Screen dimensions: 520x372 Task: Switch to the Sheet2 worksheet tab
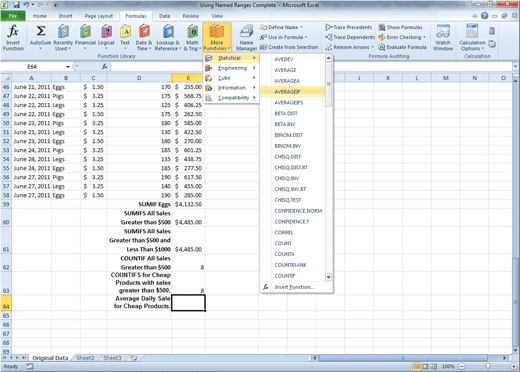coord(85,358)
